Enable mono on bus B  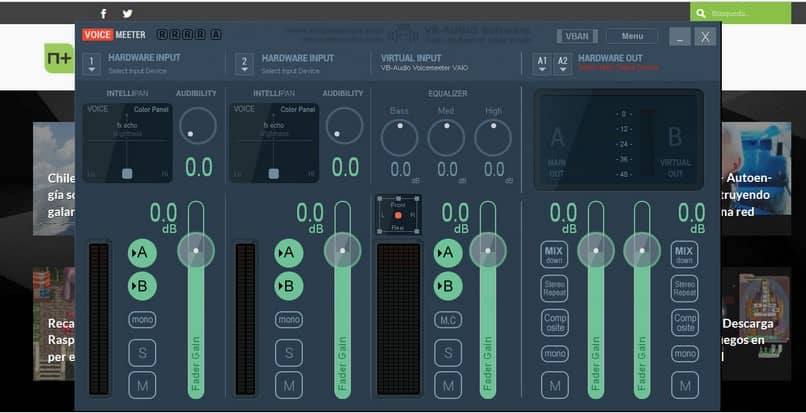[684, 354]
